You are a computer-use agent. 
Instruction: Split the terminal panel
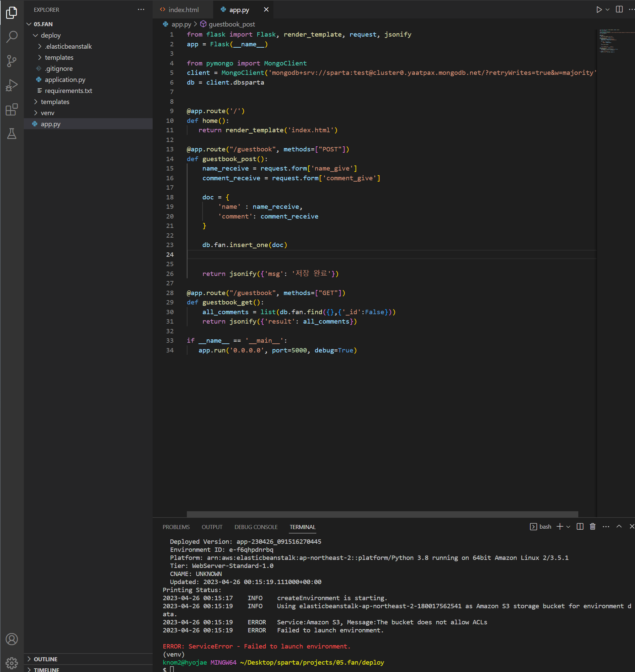(x=580, y=526)
